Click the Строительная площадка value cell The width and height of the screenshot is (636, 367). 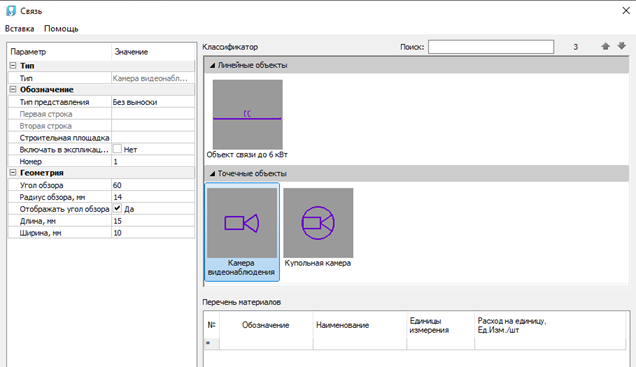tap(153, 137)
